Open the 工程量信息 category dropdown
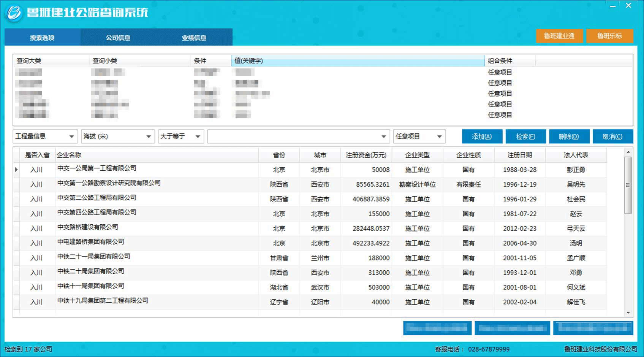The height and width of the screenshot is (357, 644). coord(45,136)
